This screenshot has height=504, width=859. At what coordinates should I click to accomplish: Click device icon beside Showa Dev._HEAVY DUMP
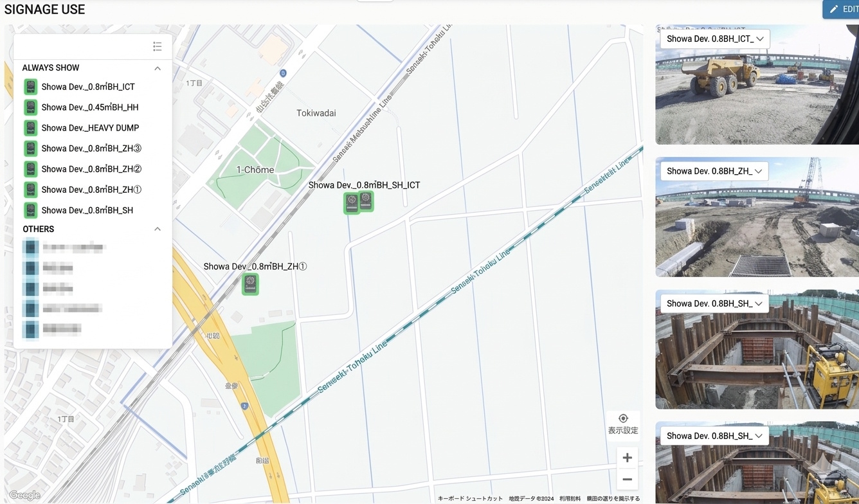pos(30,128)
